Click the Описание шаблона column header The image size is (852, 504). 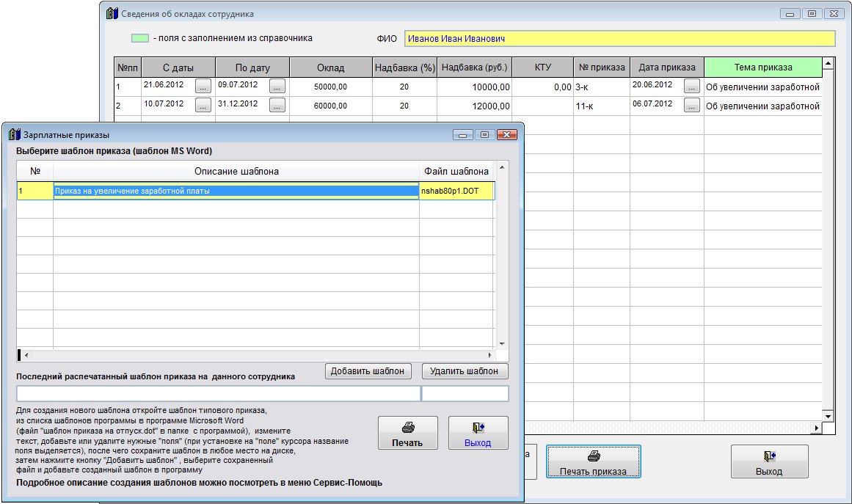point(236,172)
